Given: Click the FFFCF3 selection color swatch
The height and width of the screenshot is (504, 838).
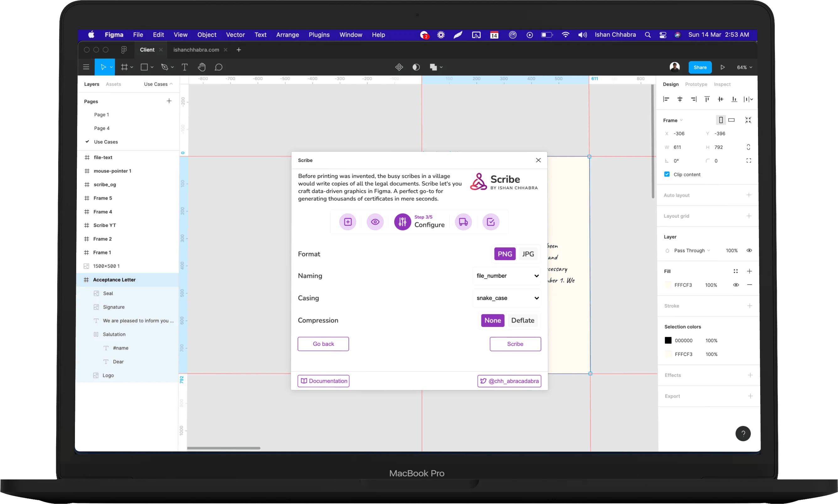Looking at the screenshot, I should tap(668, 354).
